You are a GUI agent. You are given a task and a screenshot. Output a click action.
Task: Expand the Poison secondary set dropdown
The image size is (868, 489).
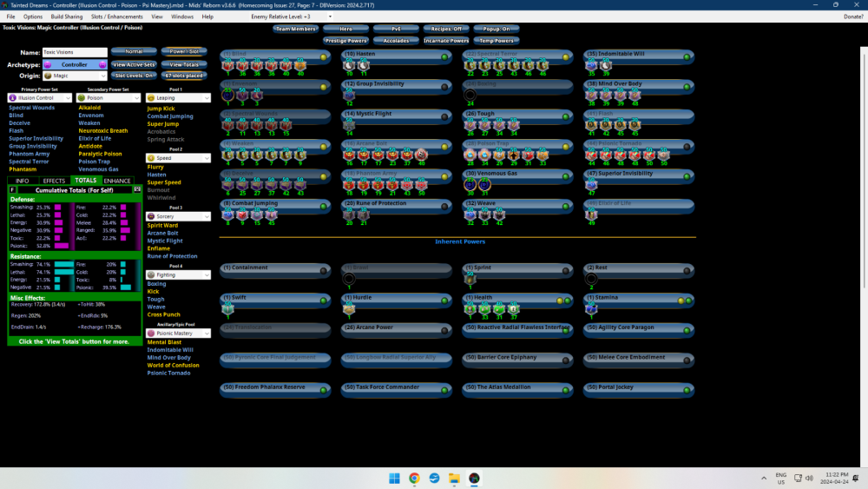109,98
